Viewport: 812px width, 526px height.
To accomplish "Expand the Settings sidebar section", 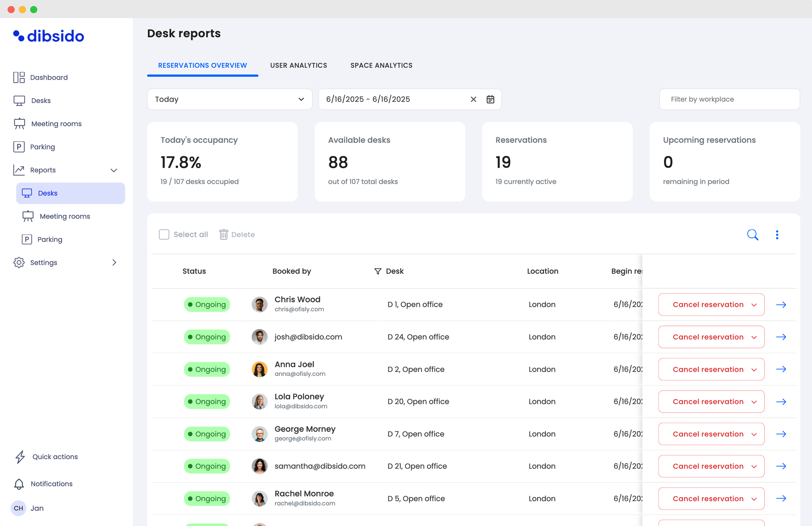I will 114,263.
